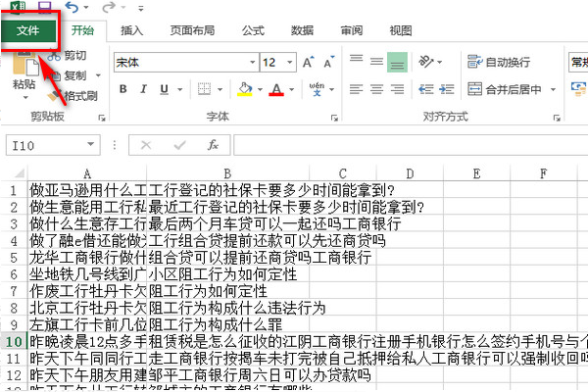This screenshot has width=588, height=392.
Task: Open the 审阅 ribbon tab
Action: (x=352, y=30)
